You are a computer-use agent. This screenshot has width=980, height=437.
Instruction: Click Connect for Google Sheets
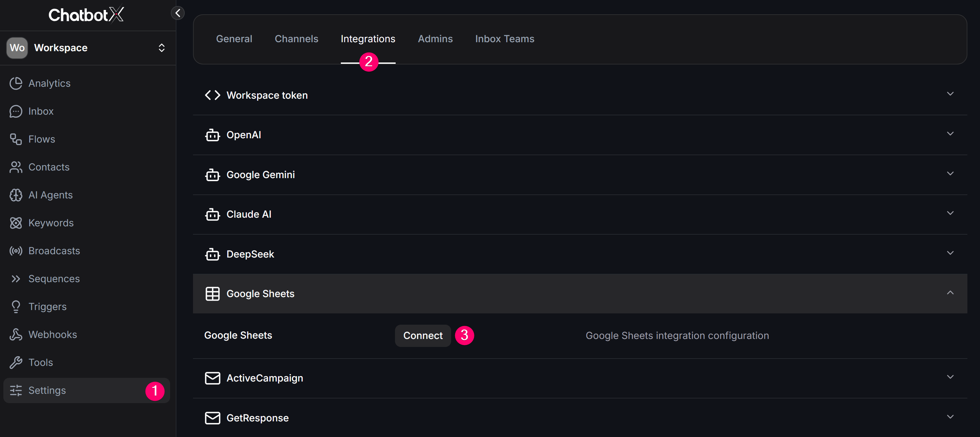[x=423, y=335]
